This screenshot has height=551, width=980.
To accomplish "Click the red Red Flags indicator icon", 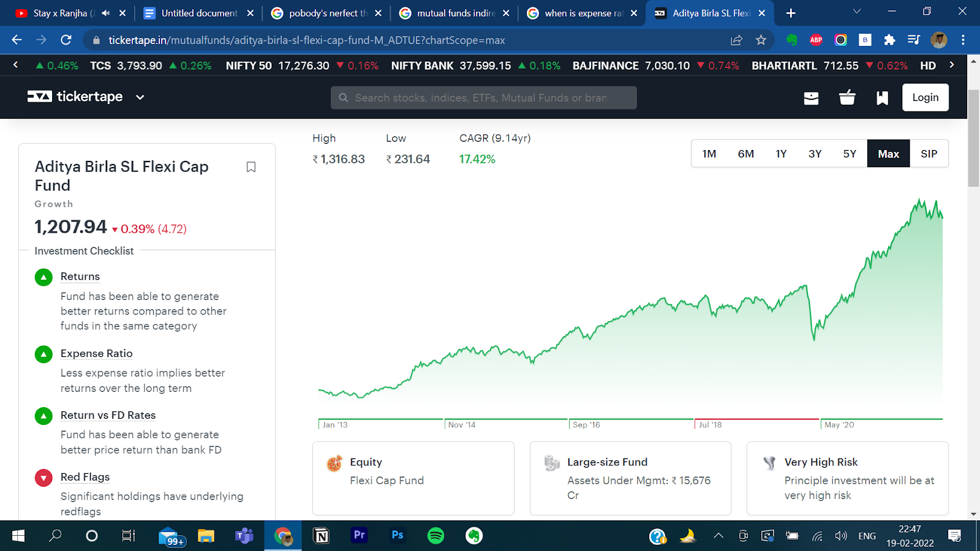I will click(43, 478).
